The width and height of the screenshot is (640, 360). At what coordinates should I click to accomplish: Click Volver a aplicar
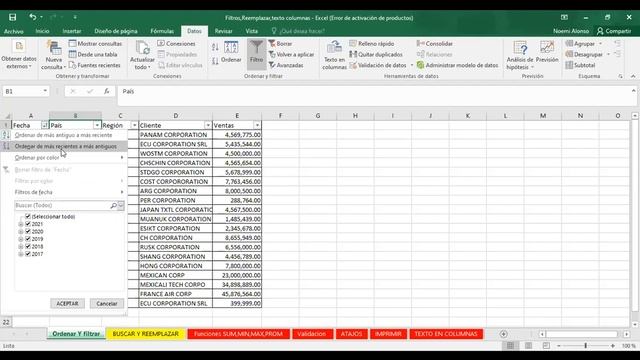(291, 54)
